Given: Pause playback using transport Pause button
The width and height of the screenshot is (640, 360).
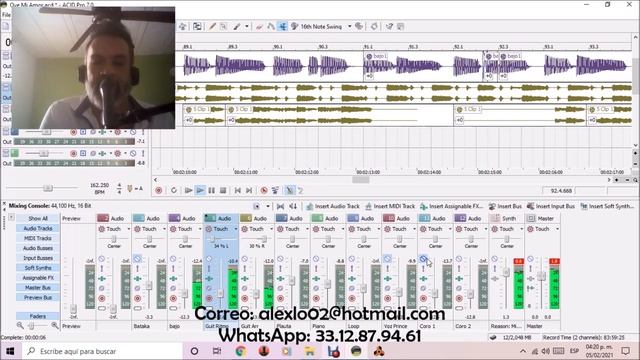Looking at the screenshot, I should coord(211,191).
